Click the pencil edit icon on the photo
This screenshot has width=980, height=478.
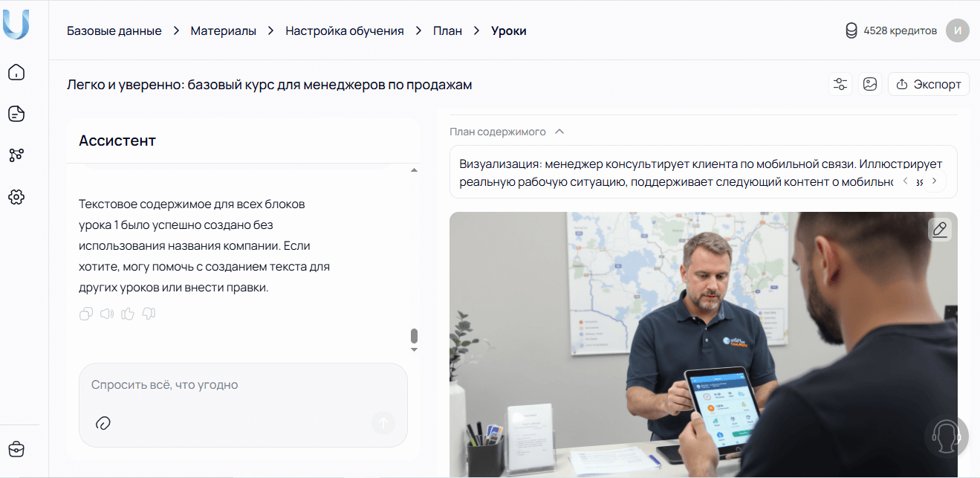939,229
